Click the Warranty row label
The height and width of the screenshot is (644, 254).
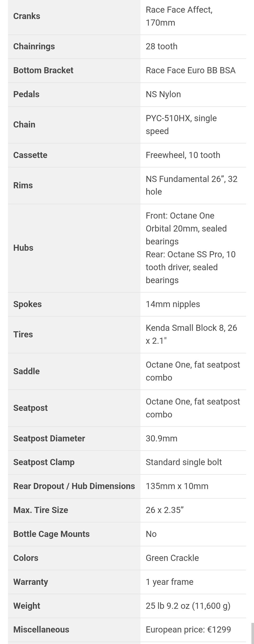pyautogui.click(x=30, y=582)
